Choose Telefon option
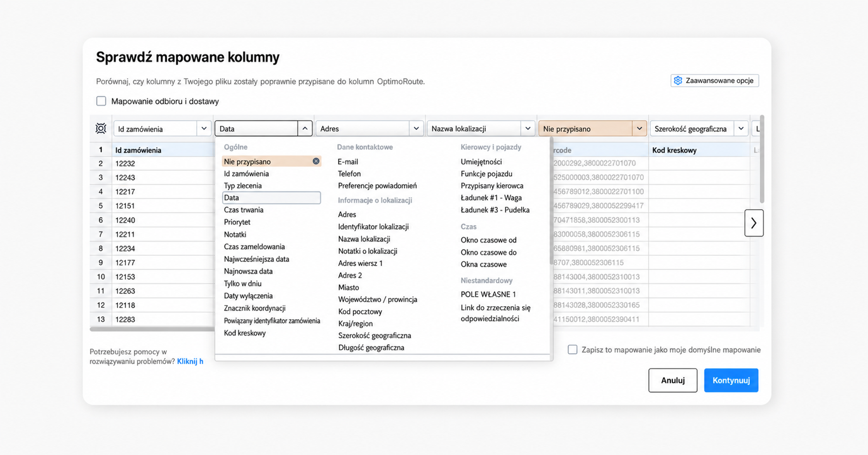This screenshot has height=455, width=868. click(x=349, y=174)
